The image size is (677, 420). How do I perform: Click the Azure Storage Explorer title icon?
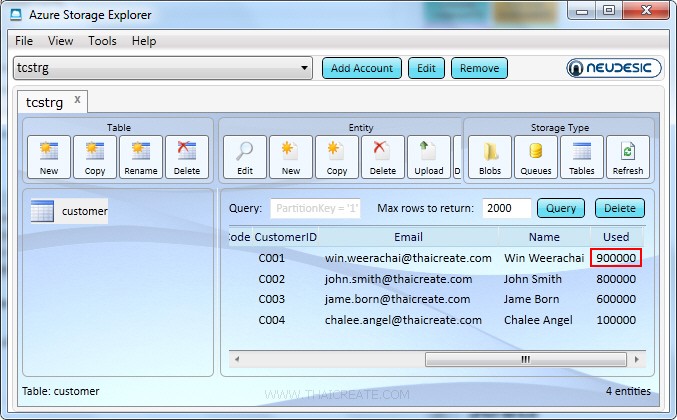(x=16, y=15)
